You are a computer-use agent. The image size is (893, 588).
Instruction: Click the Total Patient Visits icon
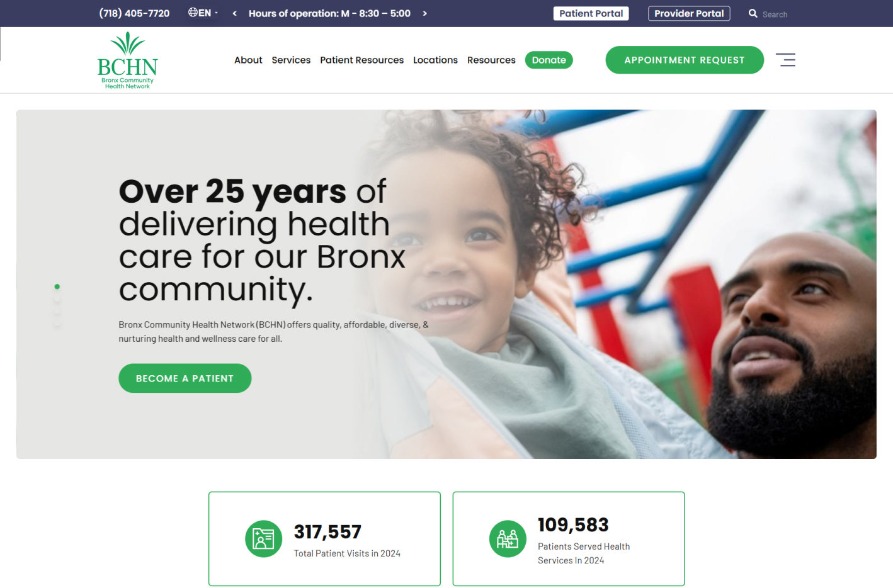click(263, 539)
